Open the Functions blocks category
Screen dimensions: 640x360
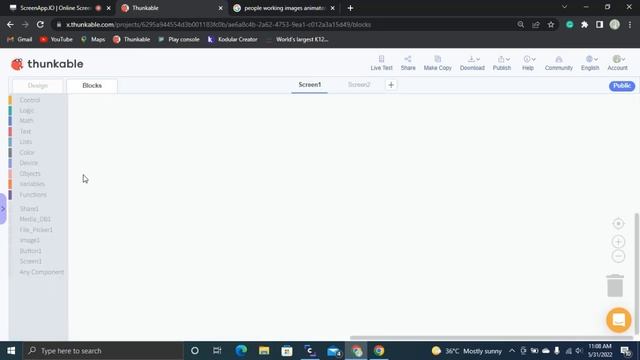(x=33, y=195)
